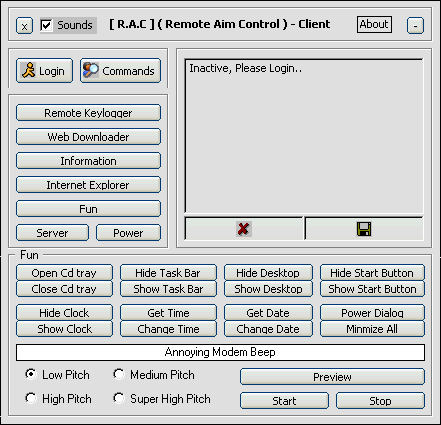Image resolution: width=441 pixels, height=425 pixels.
Task: Open the Fun section button
Action: (x=88, y=209)
